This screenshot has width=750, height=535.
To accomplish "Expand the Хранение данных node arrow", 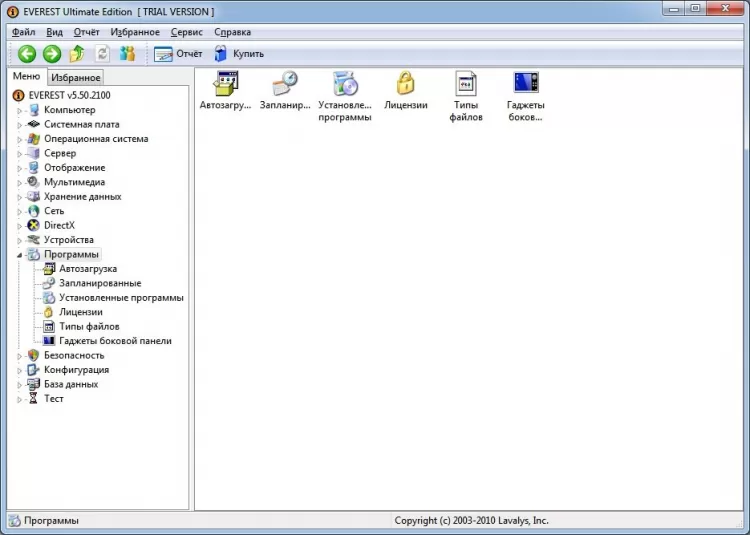I will [20, 197].
